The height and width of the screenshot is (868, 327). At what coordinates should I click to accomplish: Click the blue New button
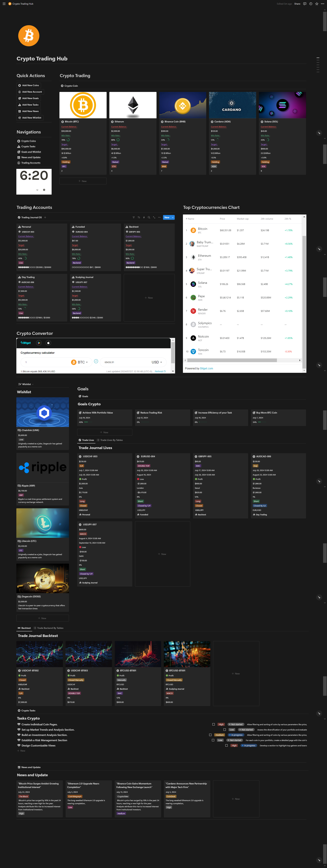tap(167, 217)
